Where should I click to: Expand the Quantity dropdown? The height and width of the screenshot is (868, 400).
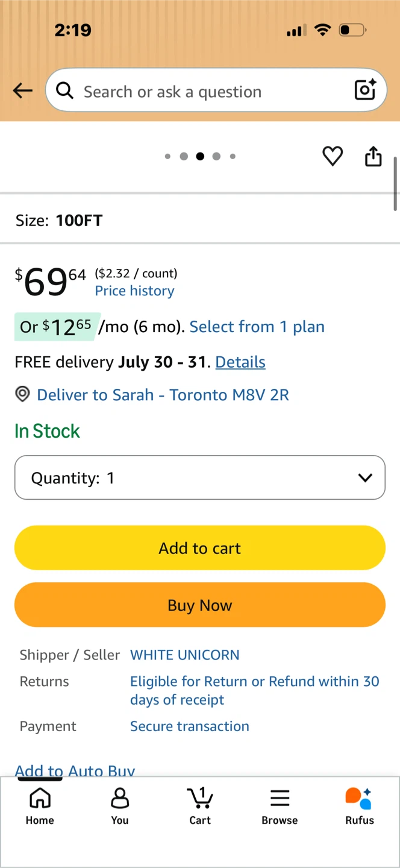tap(200, 477)
